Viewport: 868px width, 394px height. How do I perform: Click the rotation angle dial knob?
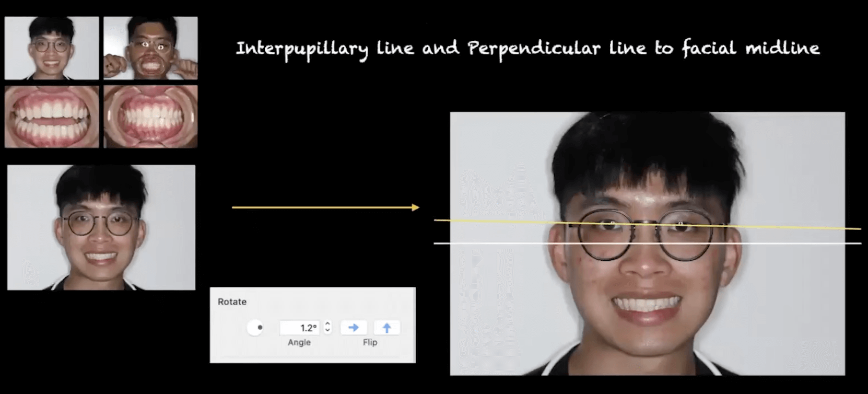click(x=255, y=328)
